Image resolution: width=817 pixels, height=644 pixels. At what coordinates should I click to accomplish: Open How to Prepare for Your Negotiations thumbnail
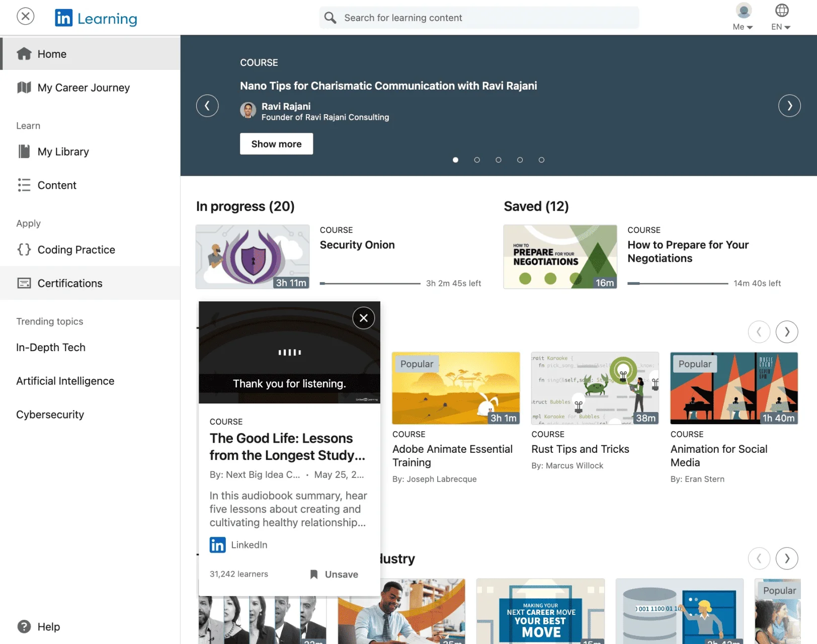[560, 257]
